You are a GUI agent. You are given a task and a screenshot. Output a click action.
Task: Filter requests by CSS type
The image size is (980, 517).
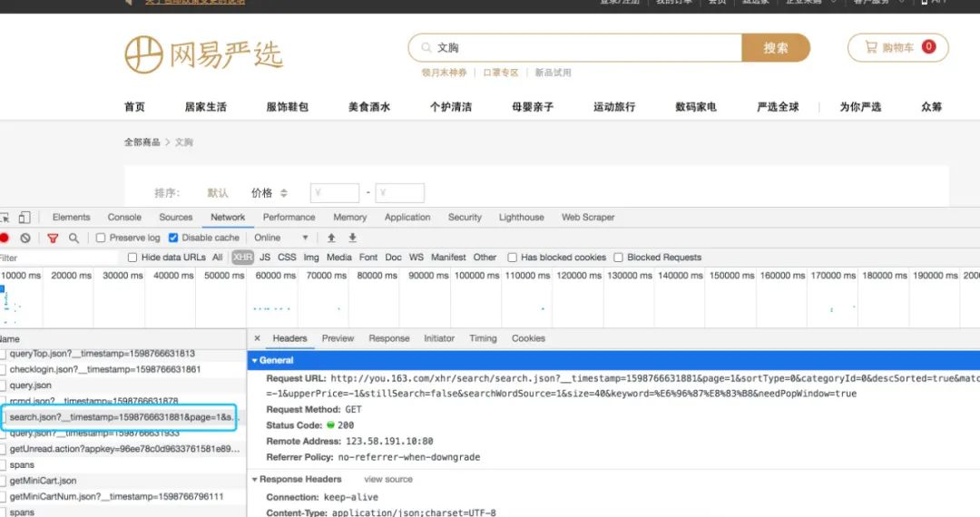click(x=287, y=258)
